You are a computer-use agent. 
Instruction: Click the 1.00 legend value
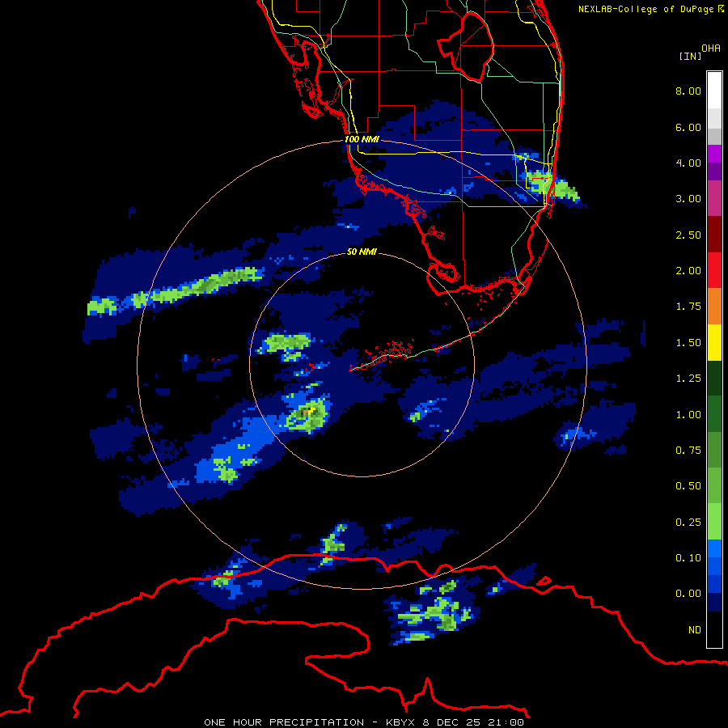point(688,415)
